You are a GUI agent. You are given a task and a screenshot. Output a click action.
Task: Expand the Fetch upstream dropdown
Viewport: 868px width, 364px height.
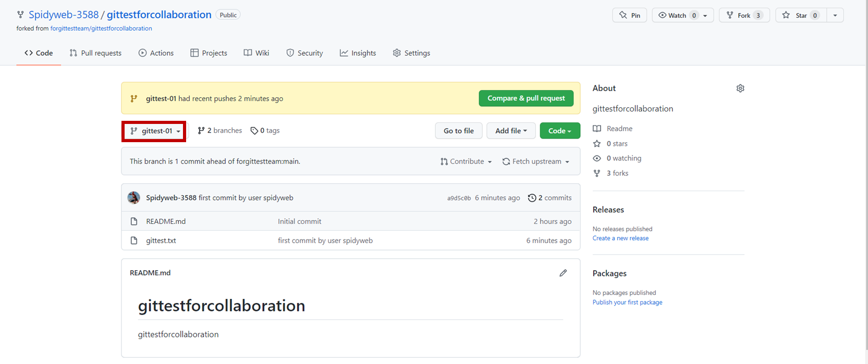(x=535, y=161)
